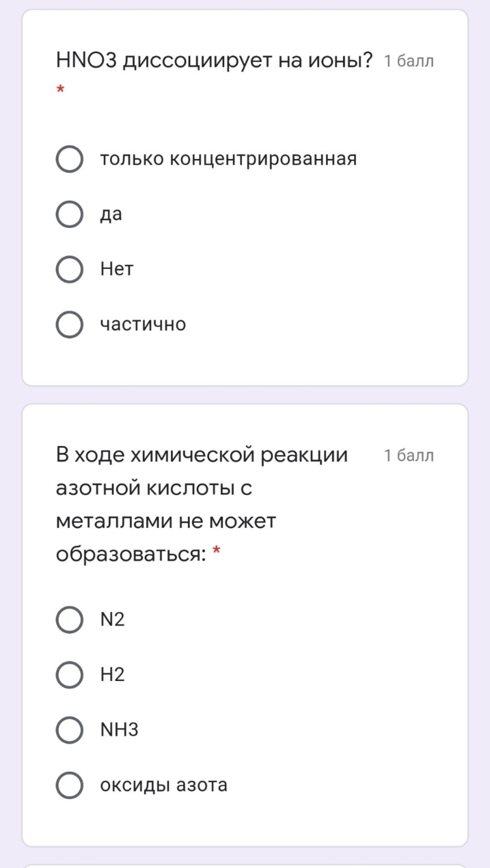Click '1 балл' label on metals question
The image size is (490, 868).
409,456
